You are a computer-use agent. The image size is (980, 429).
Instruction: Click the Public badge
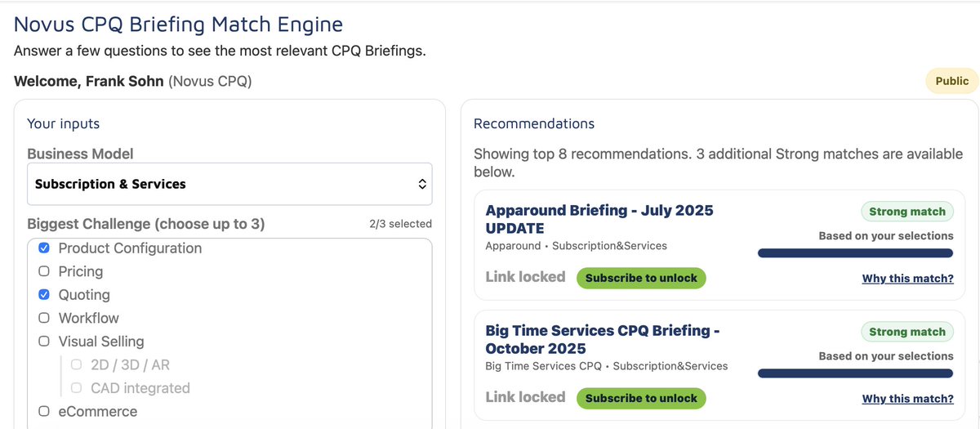tap(951, 81)
